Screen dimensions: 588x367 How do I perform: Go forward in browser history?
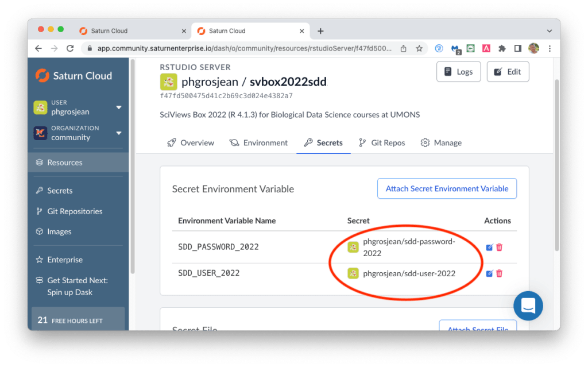(x=55, y=48)
